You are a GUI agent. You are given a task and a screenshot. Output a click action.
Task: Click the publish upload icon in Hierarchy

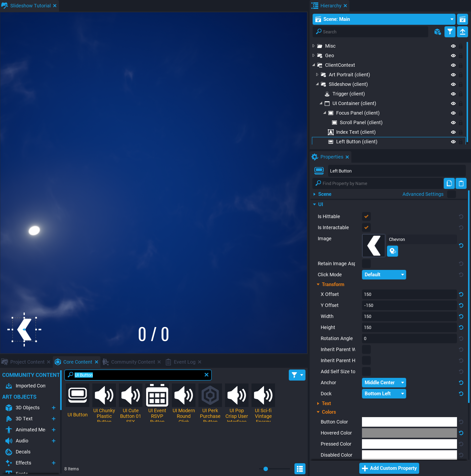click(x=462, y=32)
